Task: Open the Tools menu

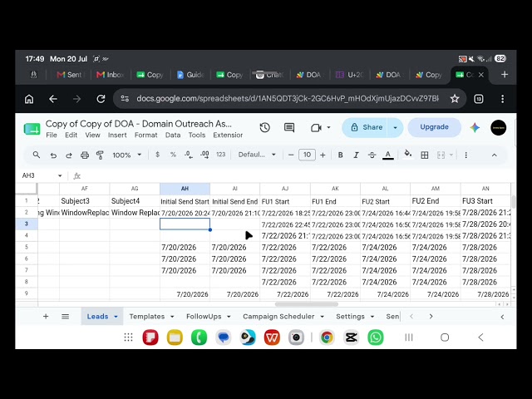Action: coord(197,135)
